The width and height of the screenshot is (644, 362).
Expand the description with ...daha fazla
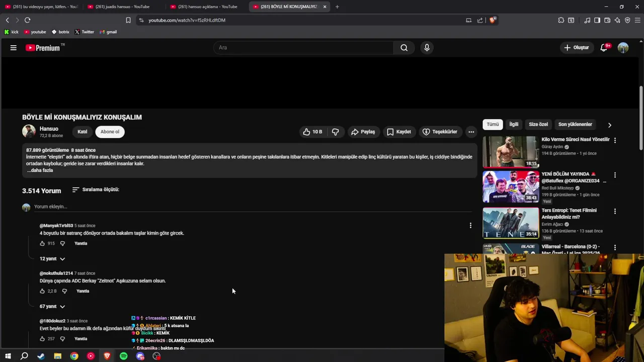click(x=40, y=170)
